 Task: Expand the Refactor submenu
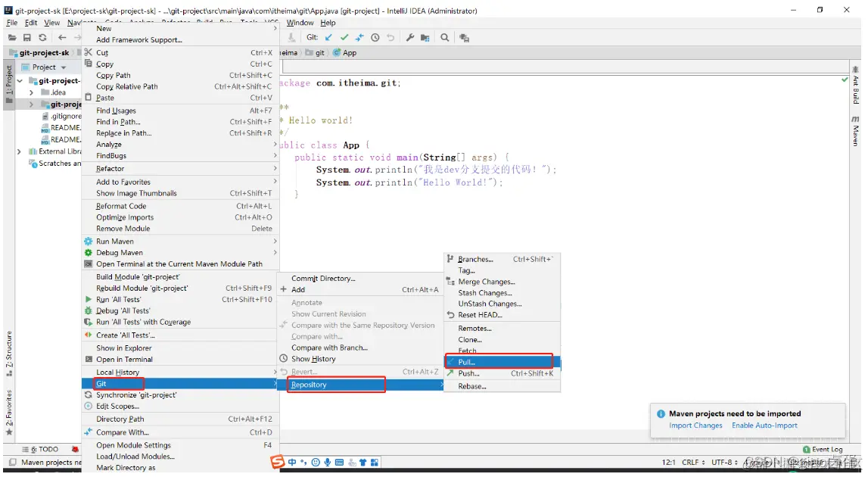pyautogui.click(x=180, y=168)
